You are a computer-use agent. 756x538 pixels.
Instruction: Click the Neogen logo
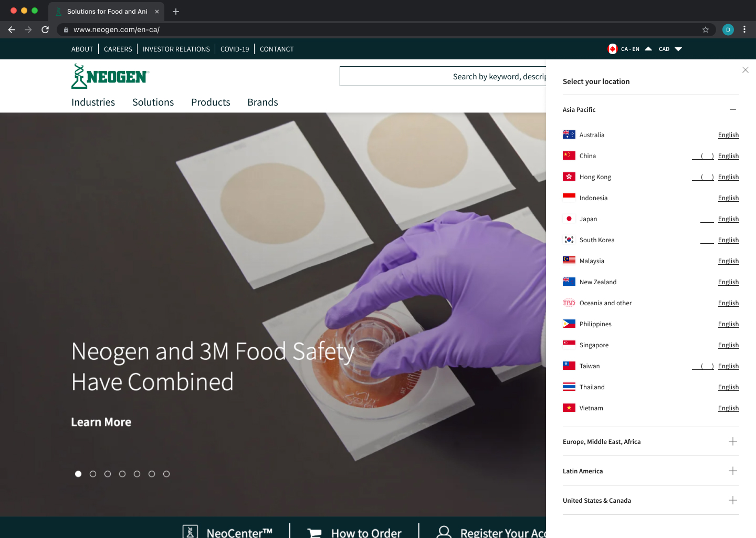click(x=110, y=76)
